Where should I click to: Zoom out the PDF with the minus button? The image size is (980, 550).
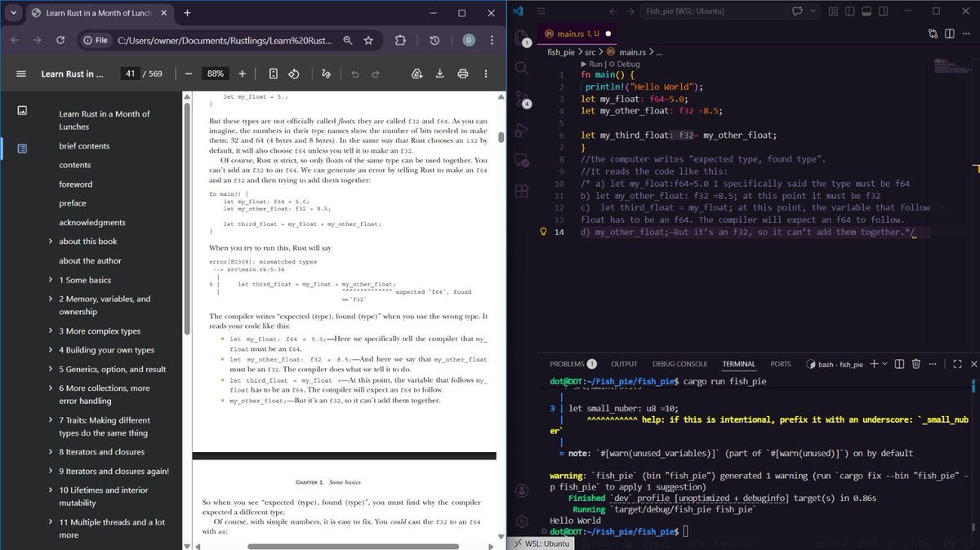(x=189, y=73)
